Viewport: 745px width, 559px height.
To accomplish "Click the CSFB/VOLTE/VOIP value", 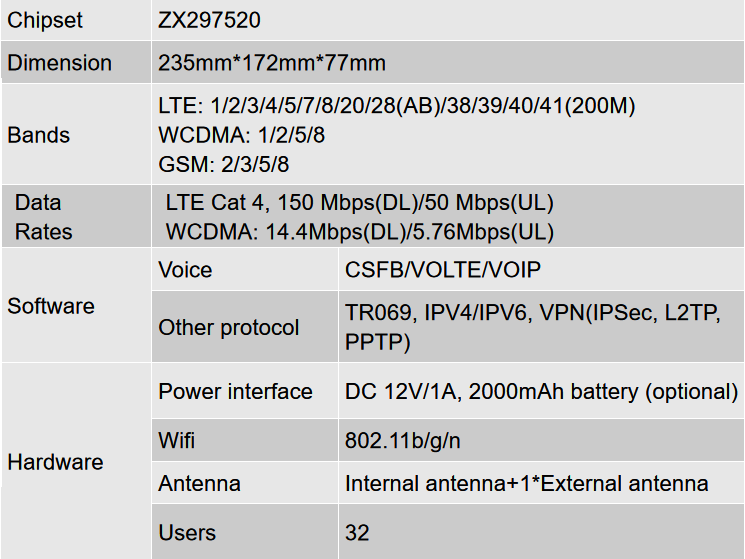I will pyautogui.click(x=442, y=270).
